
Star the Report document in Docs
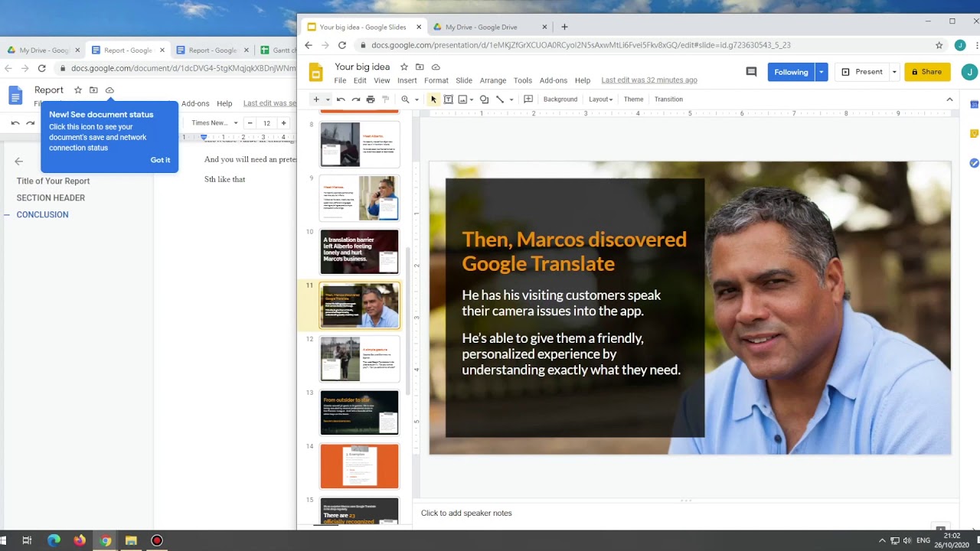pos(78,90)
